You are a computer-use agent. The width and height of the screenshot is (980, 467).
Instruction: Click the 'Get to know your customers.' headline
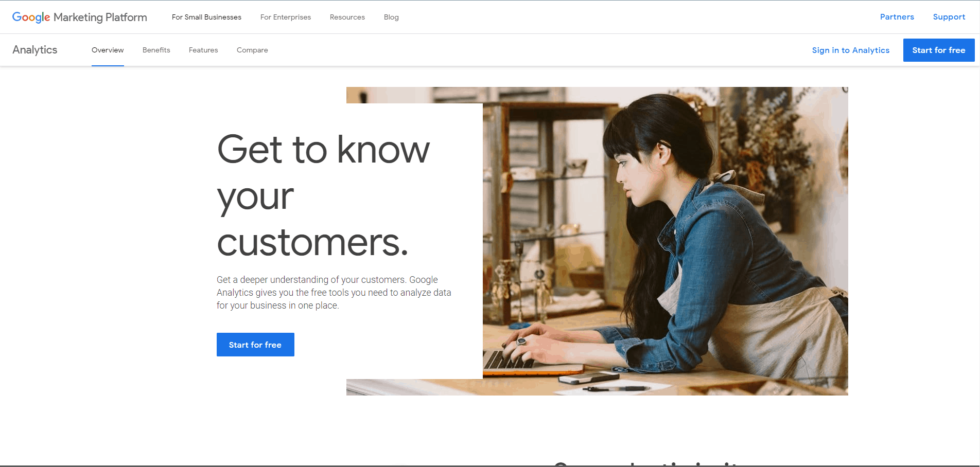coord(323,195)
